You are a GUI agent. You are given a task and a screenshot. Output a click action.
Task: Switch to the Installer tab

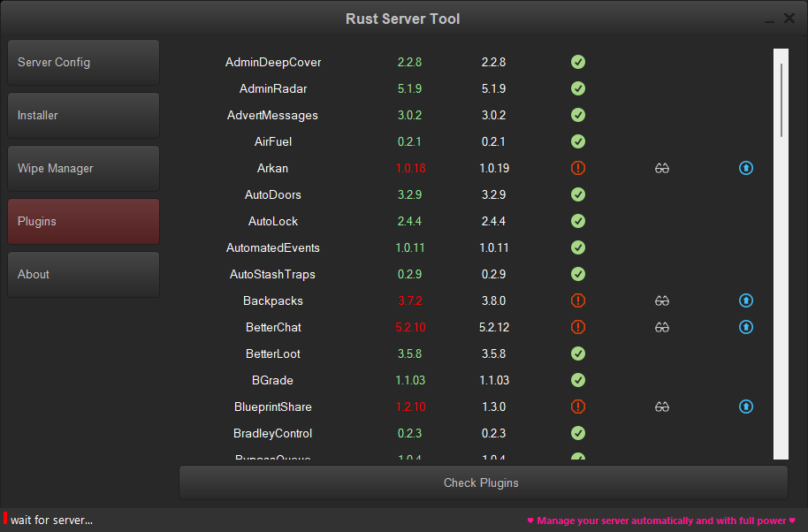(x=83, y=116)
